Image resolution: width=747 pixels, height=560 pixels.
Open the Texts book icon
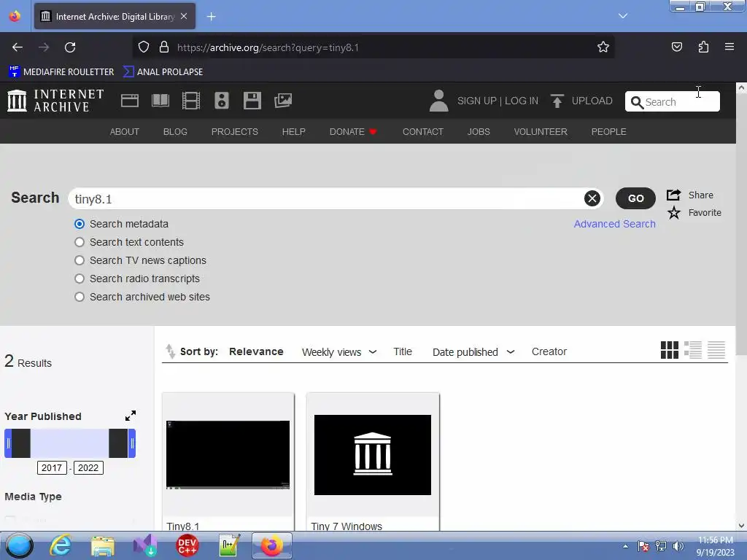(160, 101)
